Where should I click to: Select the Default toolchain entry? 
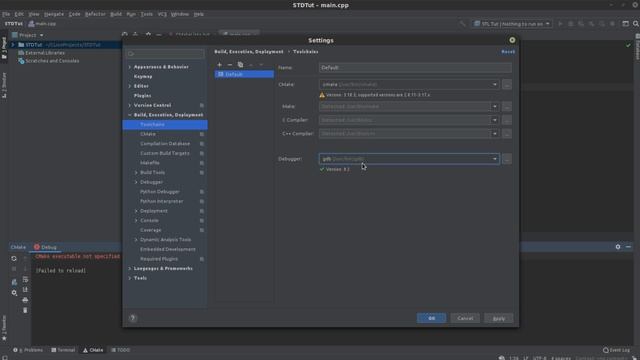pyautogui.click(x=244, y=74)
